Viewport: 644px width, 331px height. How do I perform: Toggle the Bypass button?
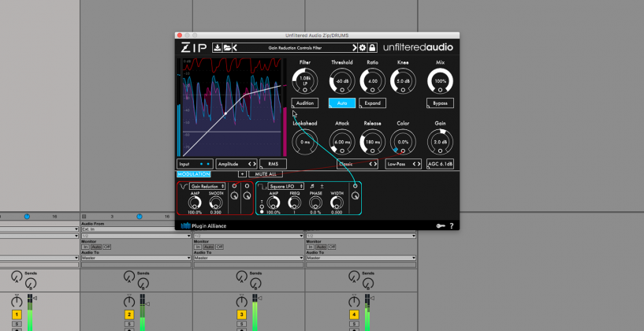tap(441, 103)
